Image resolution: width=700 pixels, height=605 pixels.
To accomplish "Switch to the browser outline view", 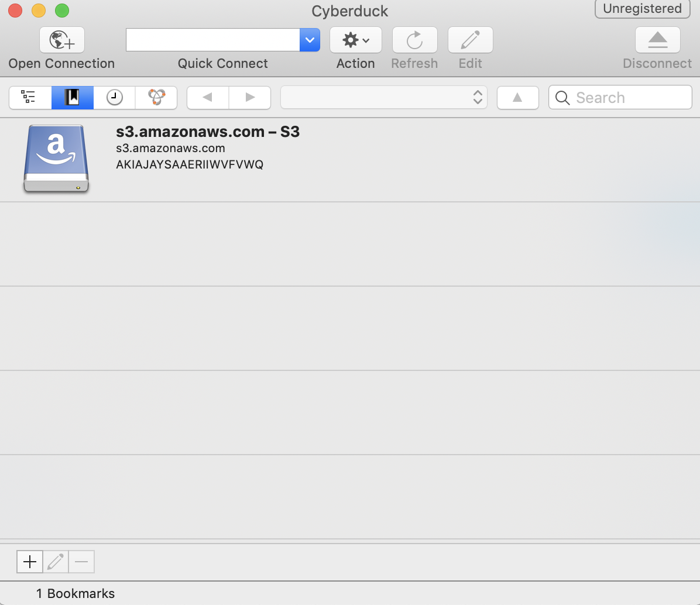I will pos(30,97).
